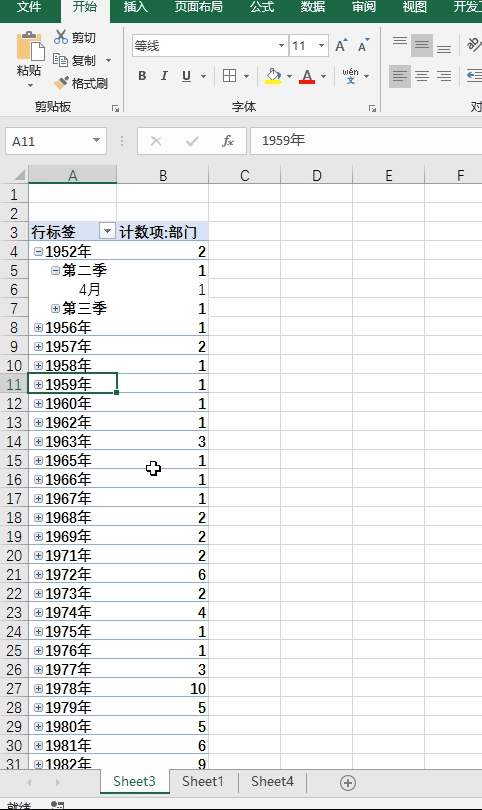
Task: Expand the 1972年 group
Action: pos(38,574)
